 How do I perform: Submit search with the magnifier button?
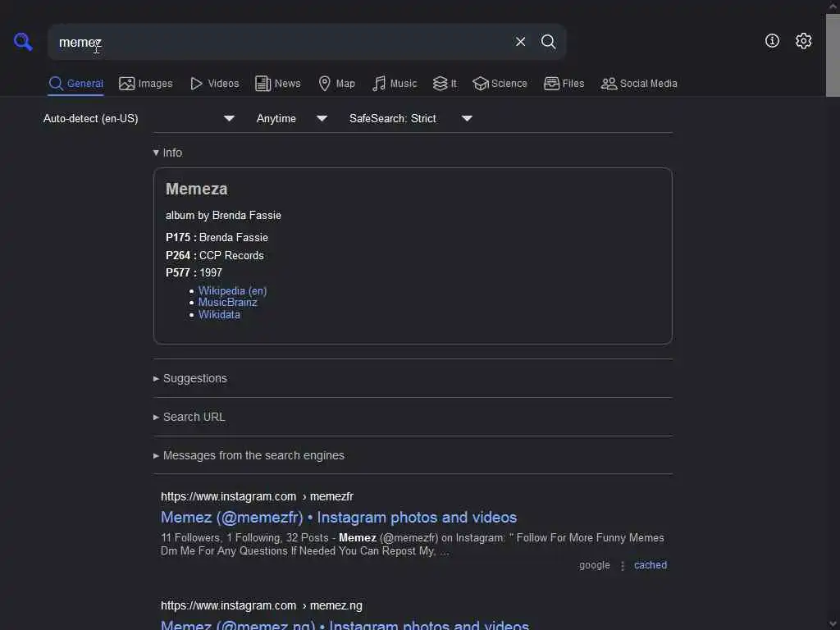coord(548,41)
